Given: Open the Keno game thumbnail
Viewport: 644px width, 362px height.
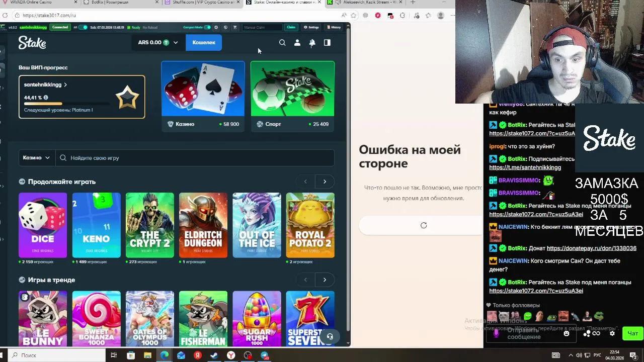Looking at the screenshot, I should [x=96, y=225].
